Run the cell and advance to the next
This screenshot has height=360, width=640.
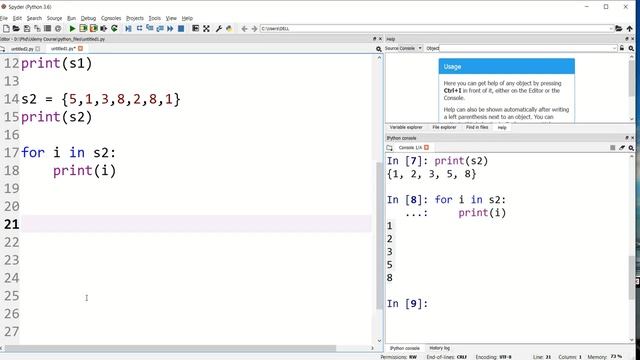93,29
